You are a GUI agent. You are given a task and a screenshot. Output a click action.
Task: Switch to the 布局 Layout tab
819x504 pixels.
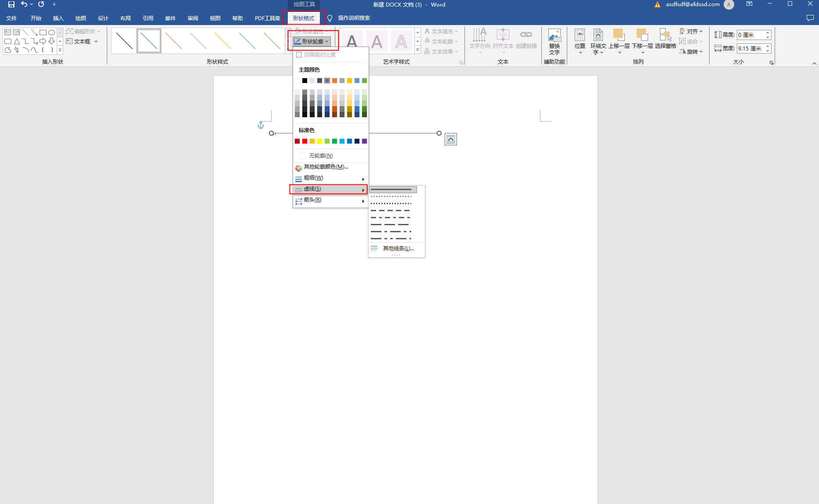click(x=126, y=18)
